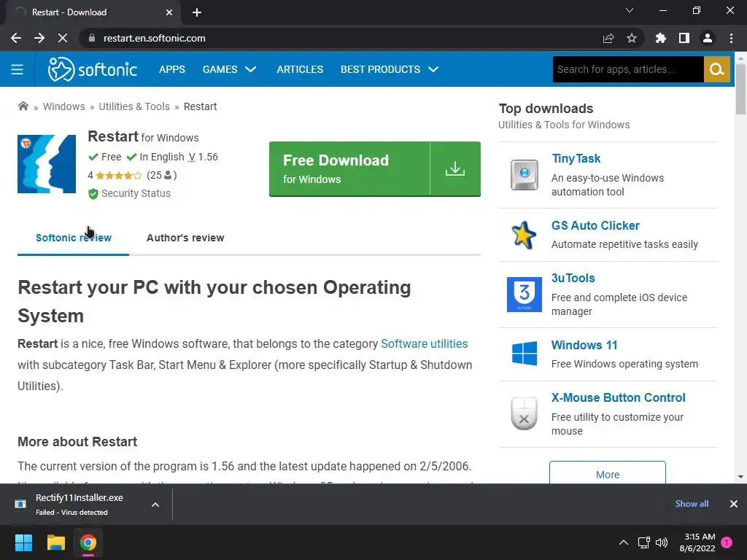Open the X-Mouse Button Control link

pos(618,397)
